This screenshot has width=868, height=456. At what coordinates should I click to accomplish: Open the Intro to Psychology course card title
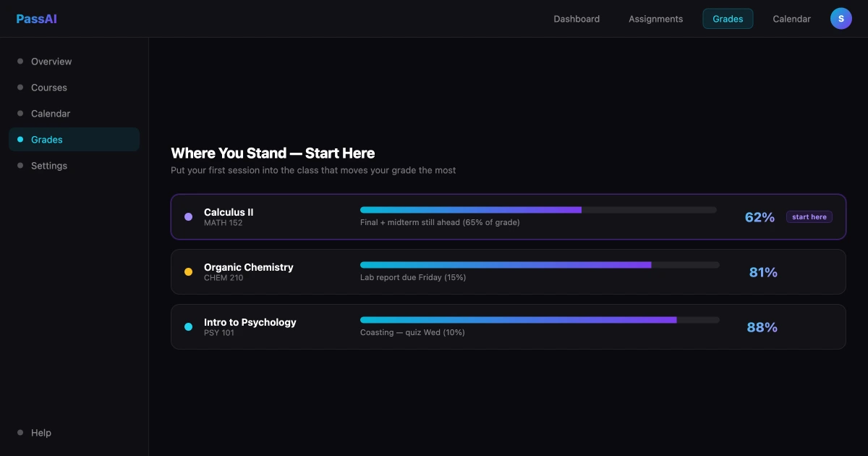(250, 322)
